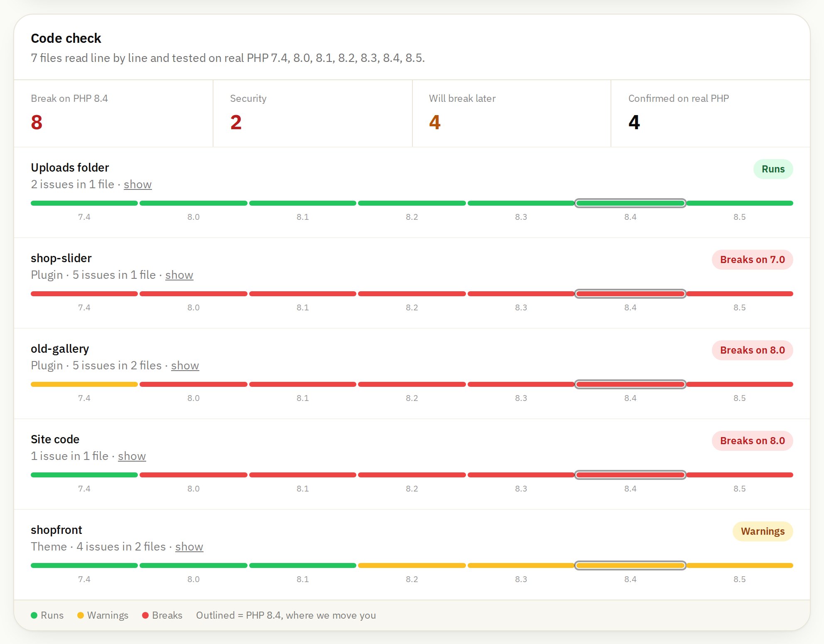The width and height of the screenshot is (824, 644).
Task: Click the 8.2 label under Uploads folder
Action: point(412,217)
